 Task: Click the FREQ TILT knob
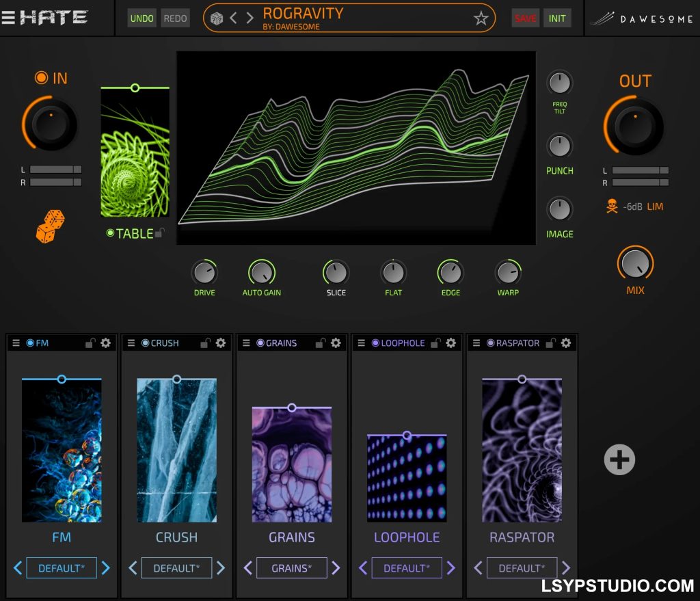point(559,83)
